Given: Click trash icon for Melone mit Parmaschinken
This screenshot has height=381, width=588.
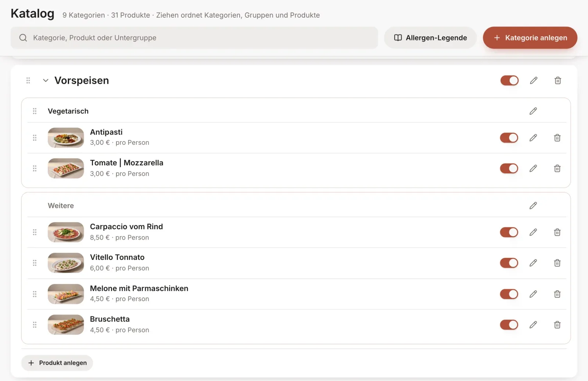Looking at the screenshot, I should pos(557,294).
